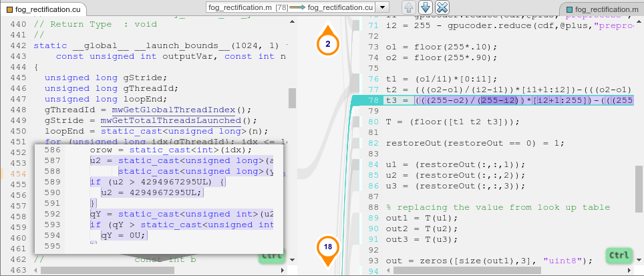Select highlighted 255-i2 expression
Screen dimensions: 644x276
[x=499, y=100]
